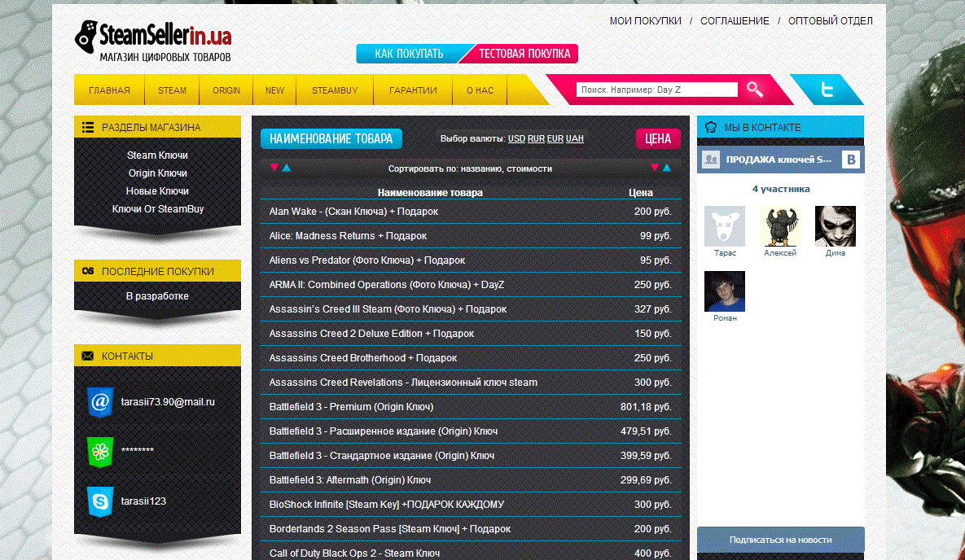Click the green ICQ flower icon
Screen dimensions: 965x560
99,453
